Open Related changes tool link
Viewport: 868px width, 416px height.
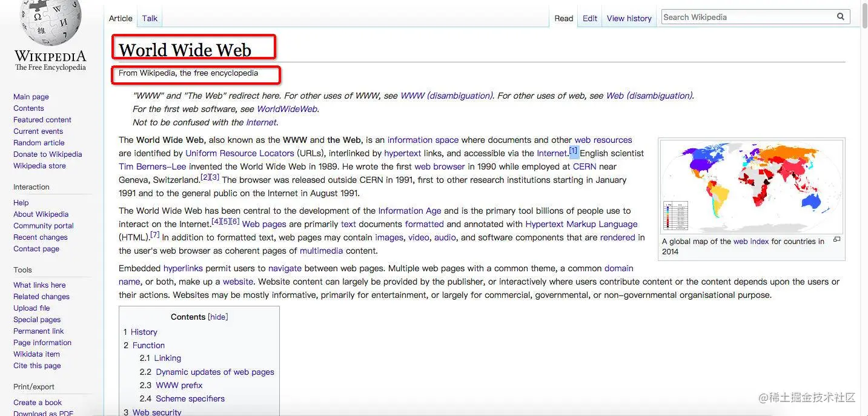pos(41,297)
